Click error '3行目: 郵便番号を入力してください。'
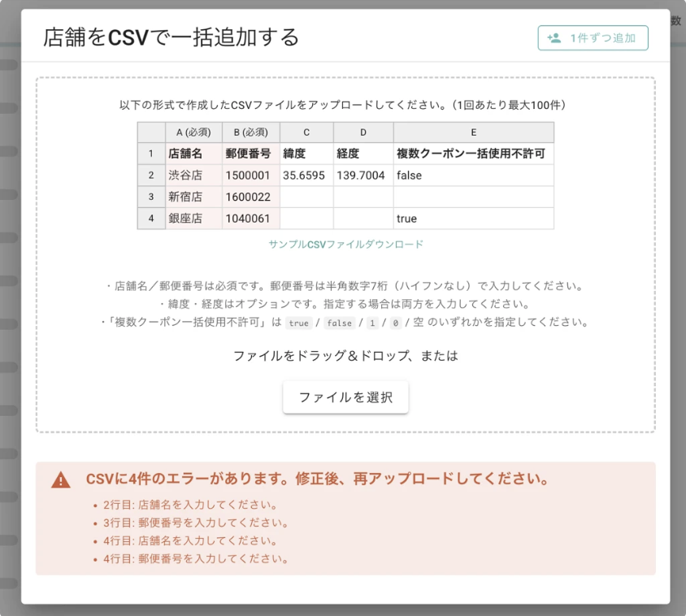Screen dimensions: 686x616 [x=196, y=523]
